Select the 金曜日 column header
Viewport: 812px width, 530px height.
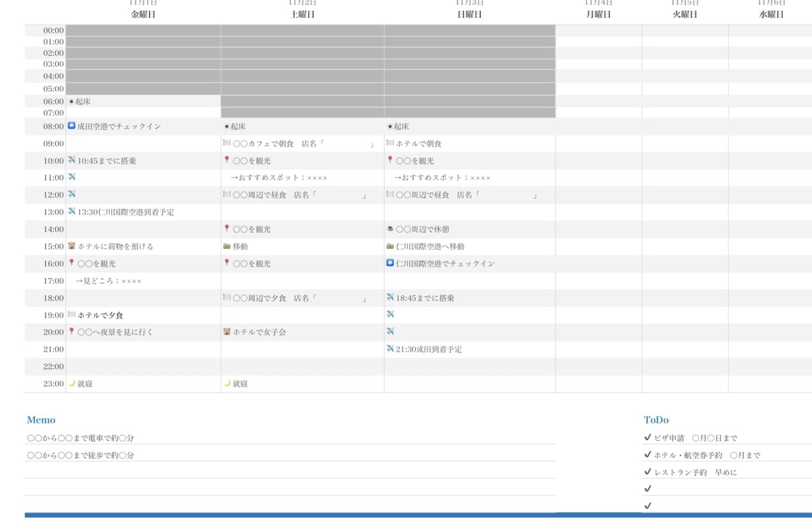click(x=143, y=14)
